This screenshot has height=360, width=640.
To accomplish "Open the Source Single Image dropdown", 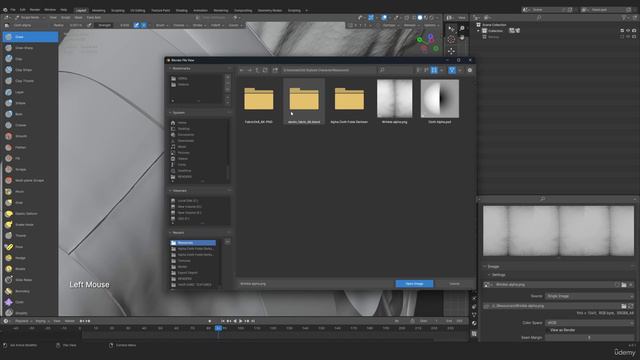I will pos(589,296).
